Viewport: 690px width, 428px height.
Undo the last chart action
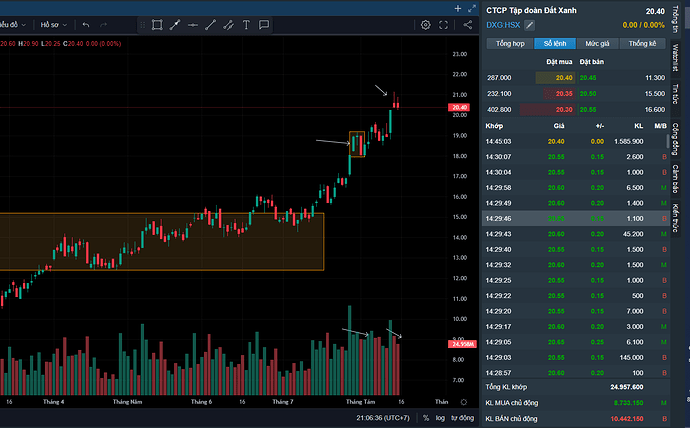pos(86,24)
